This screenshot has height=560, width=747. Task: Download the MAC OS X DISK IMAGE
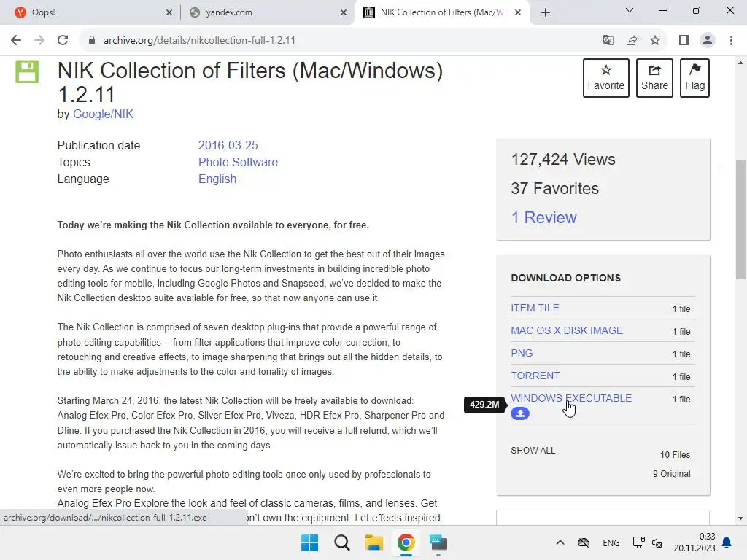pyautogui.click(x=566, y=330)
